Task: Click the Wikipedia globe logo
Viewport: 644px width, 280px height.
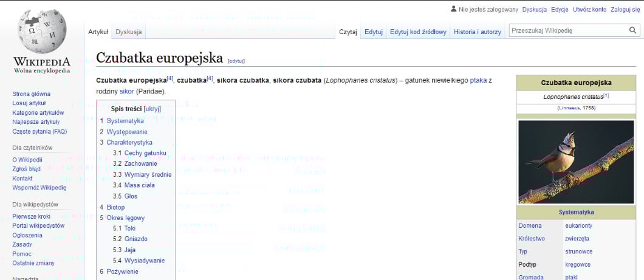Action: [x=42, y=30]
